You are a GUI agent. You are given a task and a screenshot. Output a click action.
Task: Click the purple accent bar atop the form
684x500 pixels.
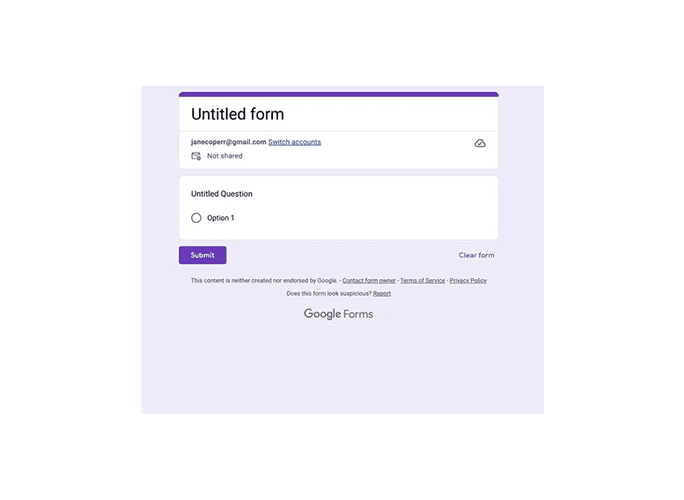tap(338, 94)
